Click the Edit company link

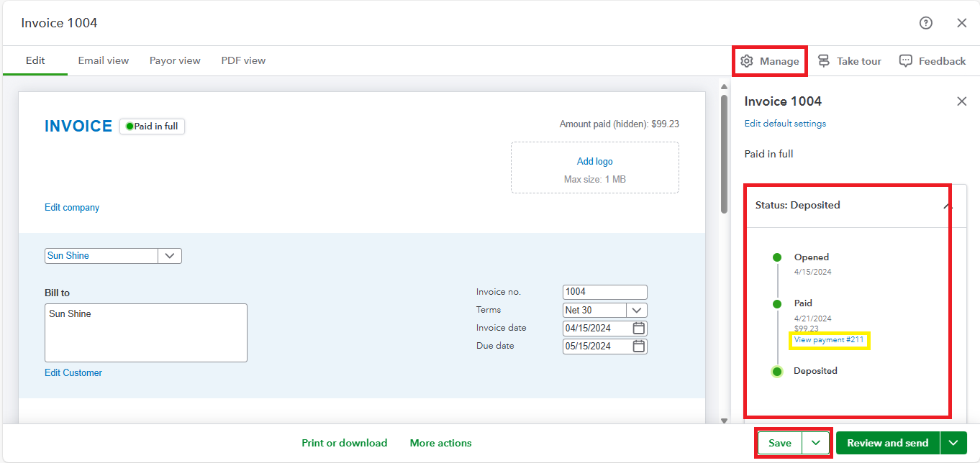(72, 208)
